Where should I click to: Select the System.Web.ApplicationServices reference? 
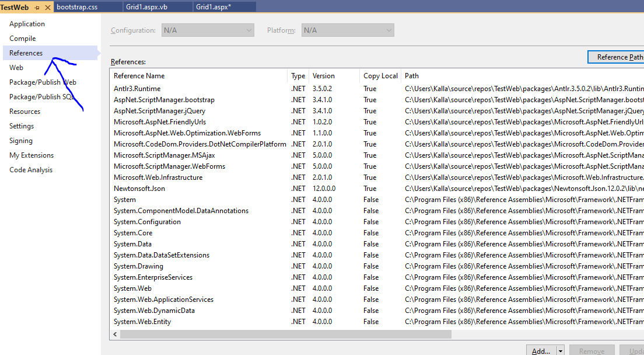(x=163, y=300)
